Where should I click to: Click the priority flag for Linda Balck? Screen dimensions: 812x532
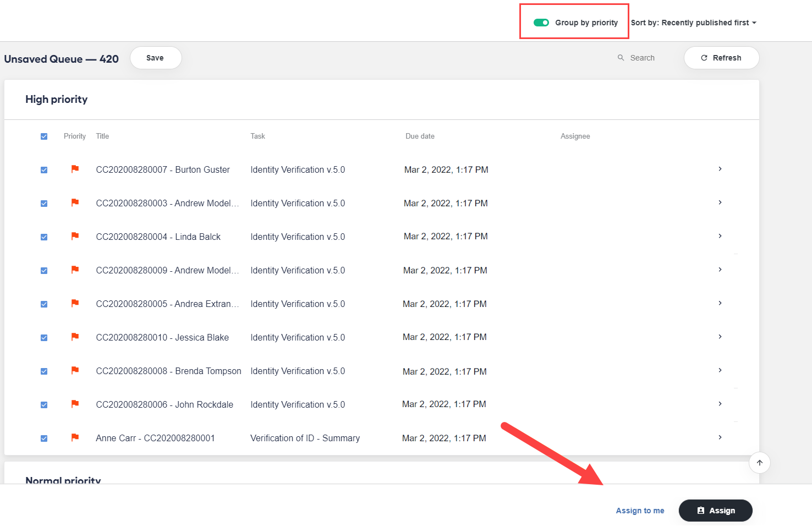coord(75,236)
